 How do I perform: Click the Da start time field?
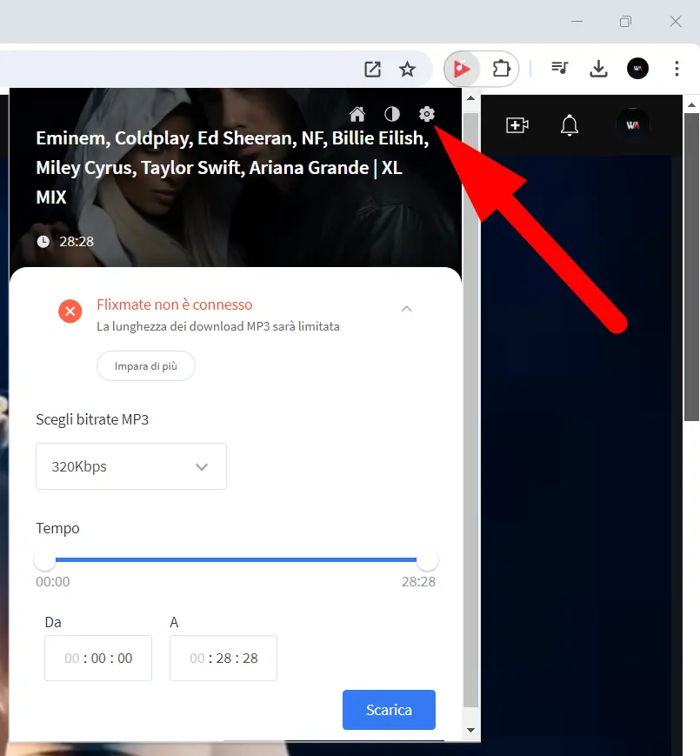[98, 658]
